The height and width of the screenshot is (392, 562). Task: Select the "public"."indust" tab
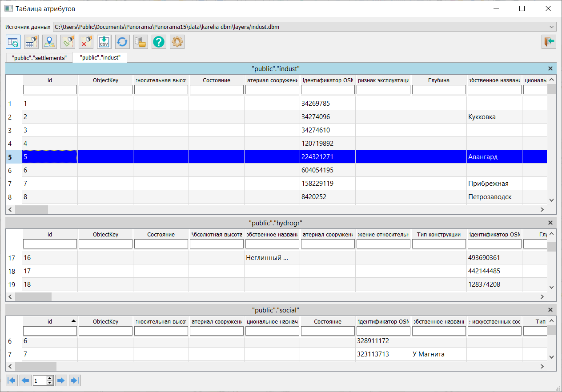point(100,57)
